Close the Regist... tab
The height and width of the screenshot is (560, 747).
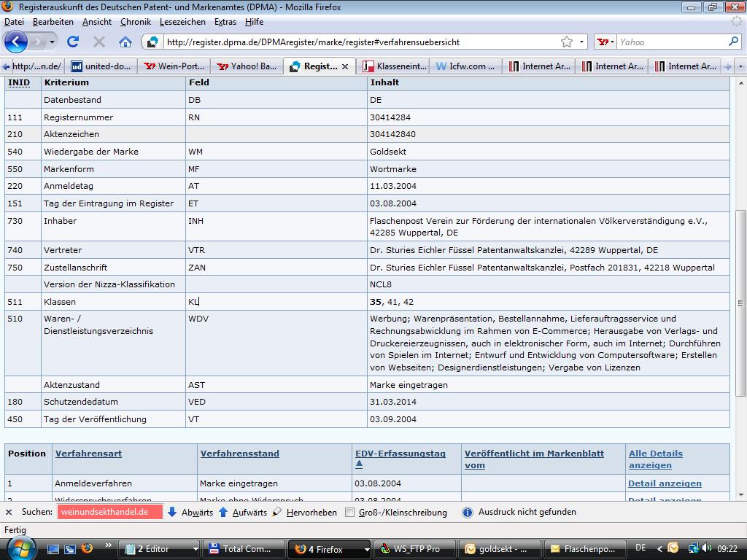point(345,66)
